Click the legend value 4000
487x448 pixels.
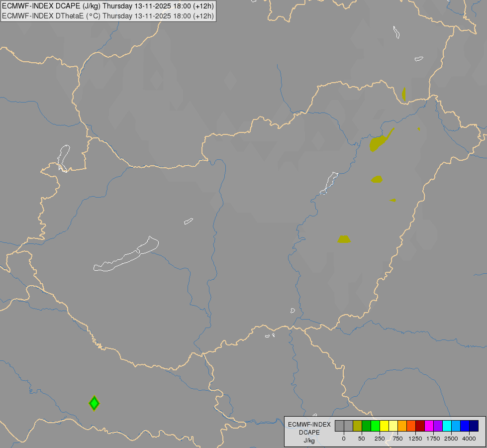(x=469, y=439)
